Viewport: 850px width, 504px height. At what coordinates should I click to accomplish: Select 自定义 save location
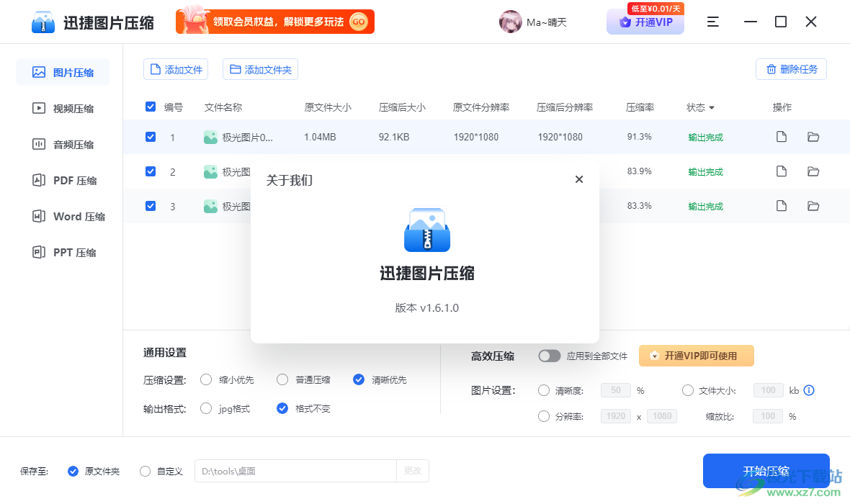(x=146, y=471)
